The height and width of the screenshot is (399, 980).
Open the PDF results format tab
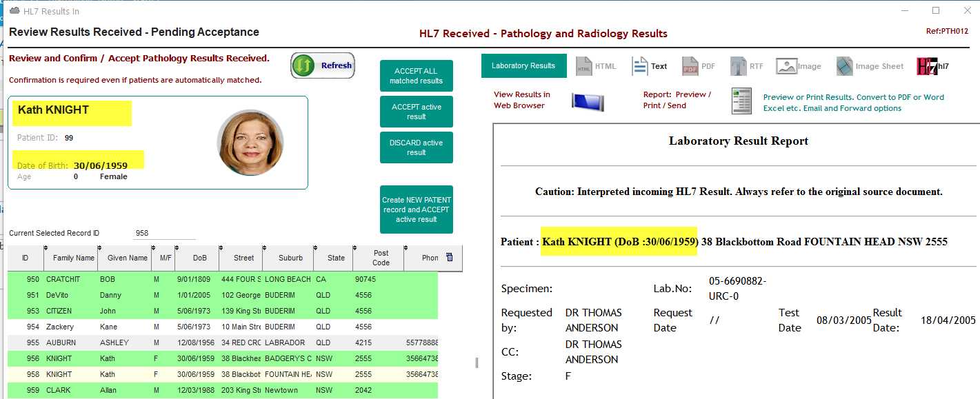click(699, 66)
